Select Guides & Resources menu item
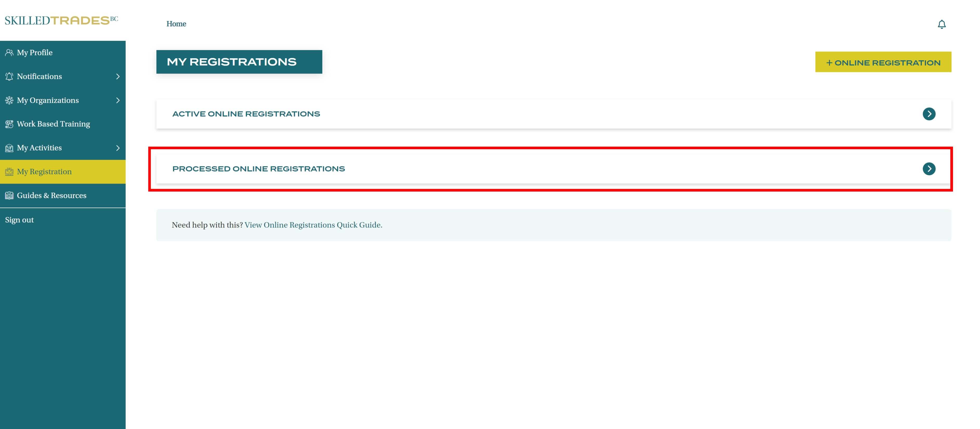The image size is (980, 429). pos(51,196)
